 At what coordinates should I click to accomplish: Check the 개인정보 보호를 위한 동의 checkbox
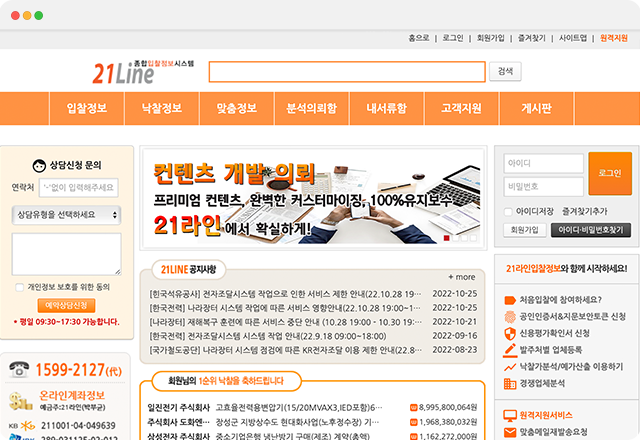click(19, 287)
